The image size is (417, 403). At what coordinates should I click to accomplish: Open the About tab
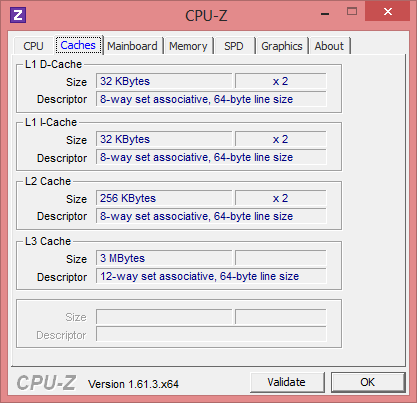329,46
